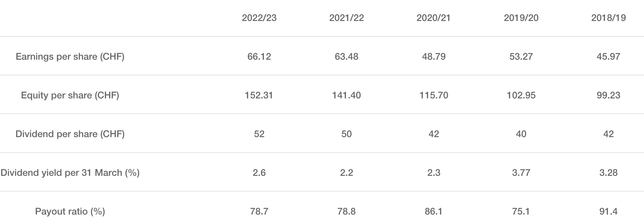Select the Earnings per share (CHF) row label
This screenshot has width=644, height=224.
(70, 56)
